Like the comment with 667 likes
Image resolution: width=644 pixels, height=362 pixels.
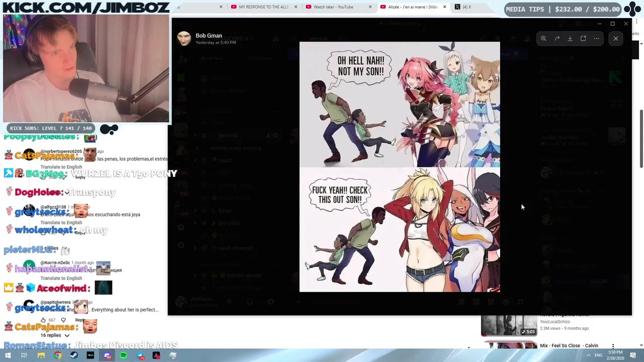click(x=43, y=320)
